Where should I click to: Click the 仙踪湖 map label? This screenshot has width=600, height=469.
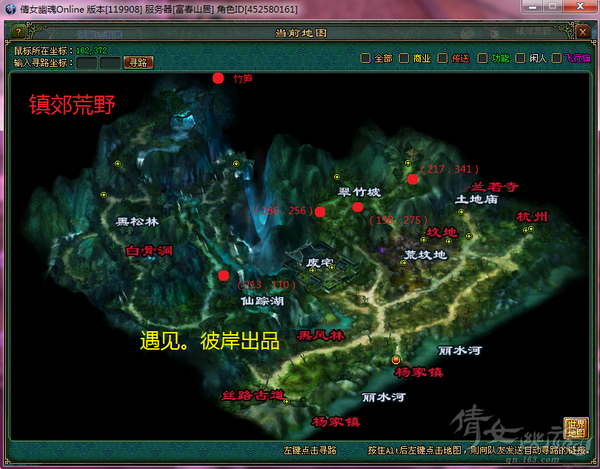(262, 301)
